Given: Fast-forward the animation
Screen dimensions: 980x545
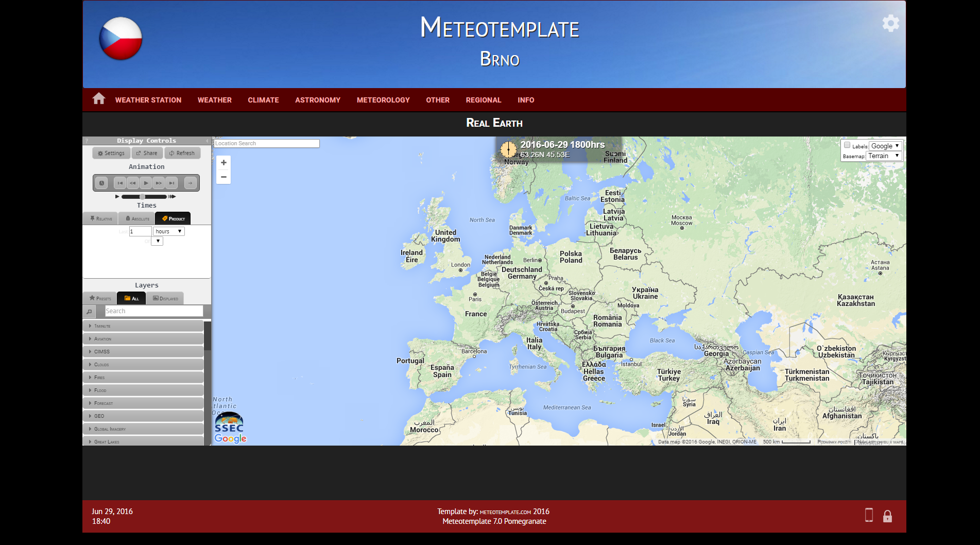Looking at the screenshot, I should 159,183.
